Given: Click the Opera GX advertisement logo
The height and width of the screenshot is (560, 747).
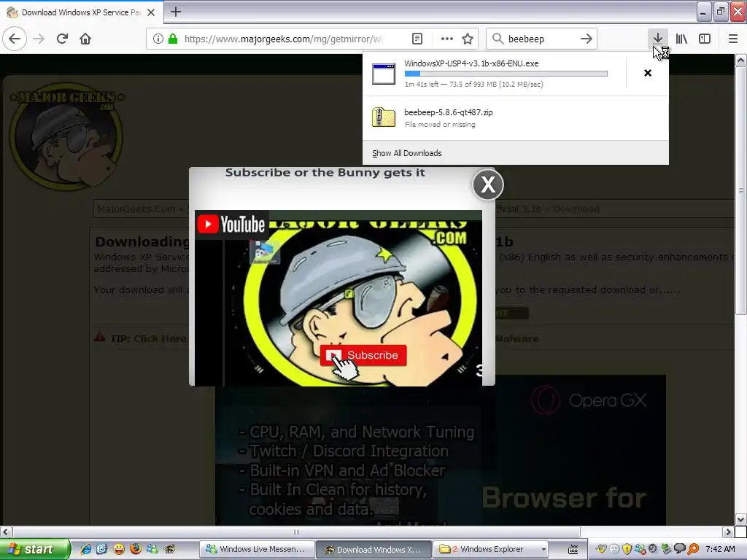Looking at the screenshot, I should (589, 400).
